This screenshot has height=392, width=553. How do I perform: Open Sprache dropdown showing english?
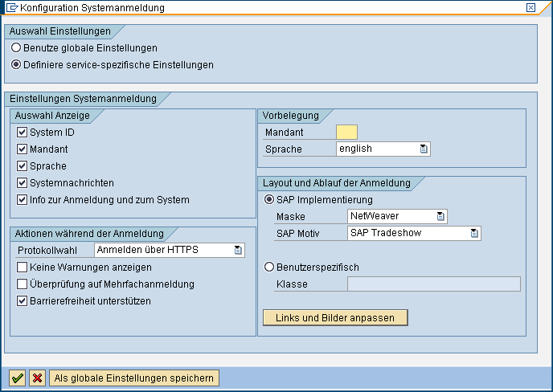[383, 149]
